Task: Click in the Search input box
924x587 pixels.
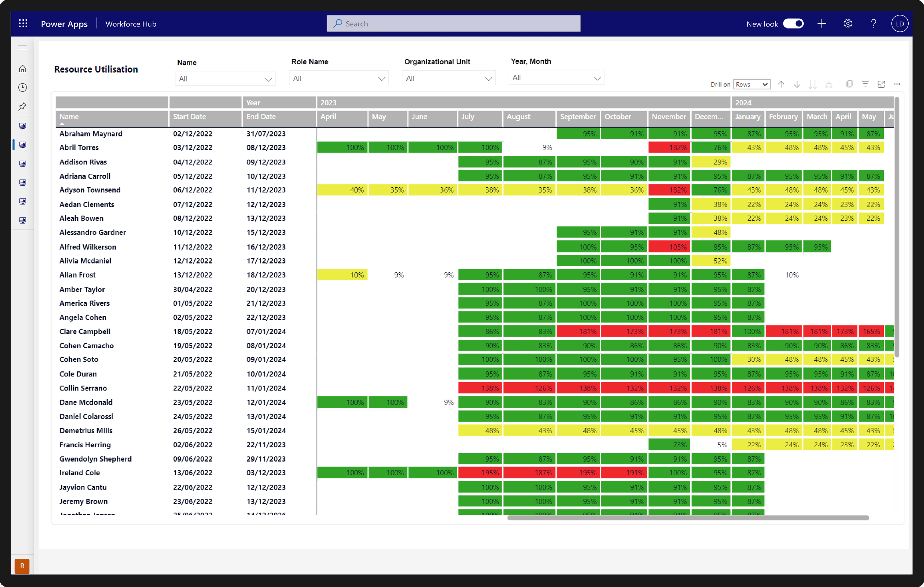Action: tap(453, 24)
